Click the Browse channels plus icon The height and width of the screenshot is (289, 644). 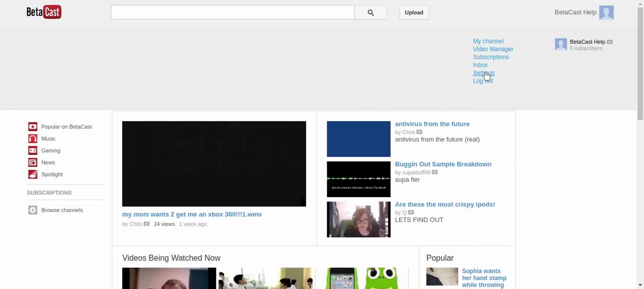pos(33,210)
